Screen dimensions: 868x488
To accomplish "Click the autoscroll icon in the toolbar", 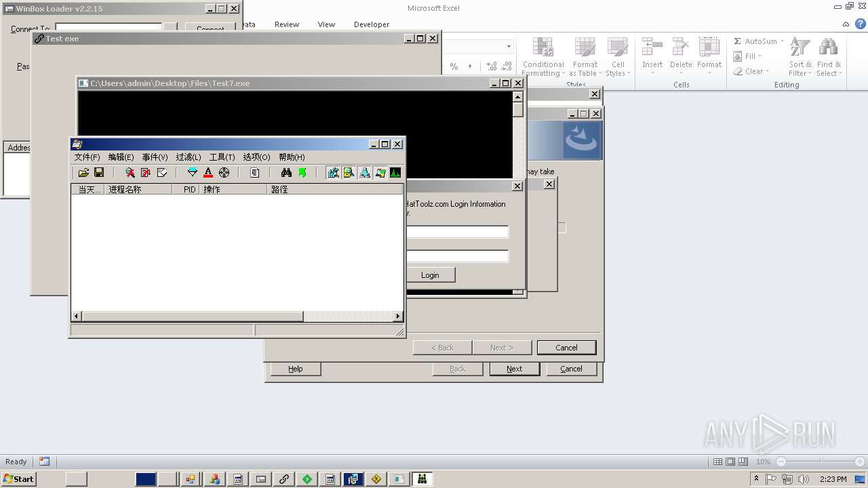I will tap(146, 173).
